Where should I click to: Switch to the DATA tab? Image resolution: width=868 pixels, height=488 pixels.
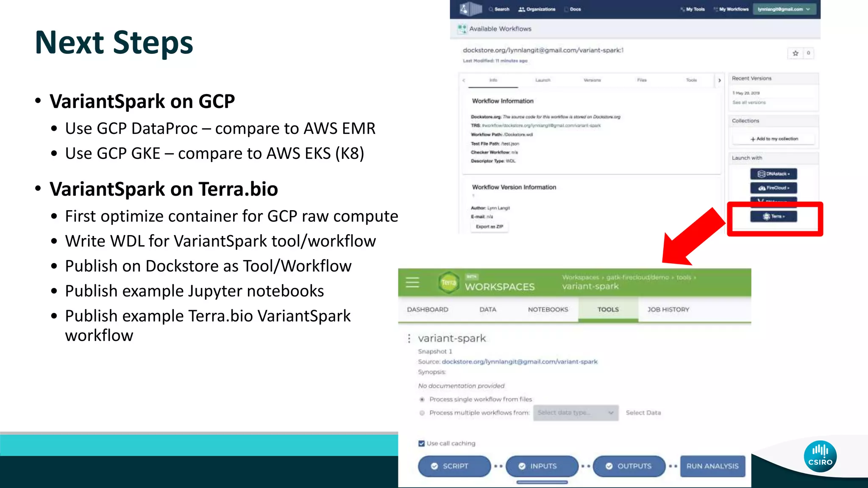pos(488,310)
